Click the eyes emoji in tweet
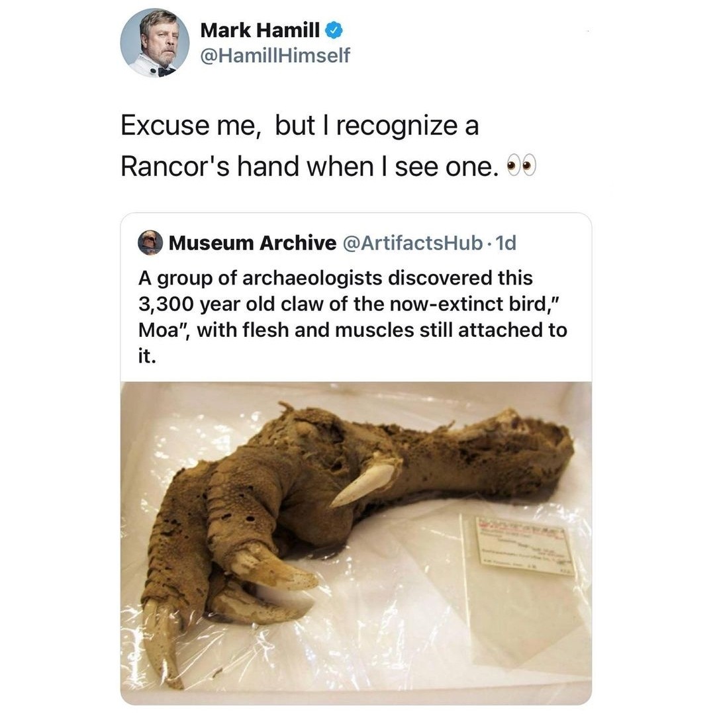This screenshot has width=715, height=728. [521, 167]
